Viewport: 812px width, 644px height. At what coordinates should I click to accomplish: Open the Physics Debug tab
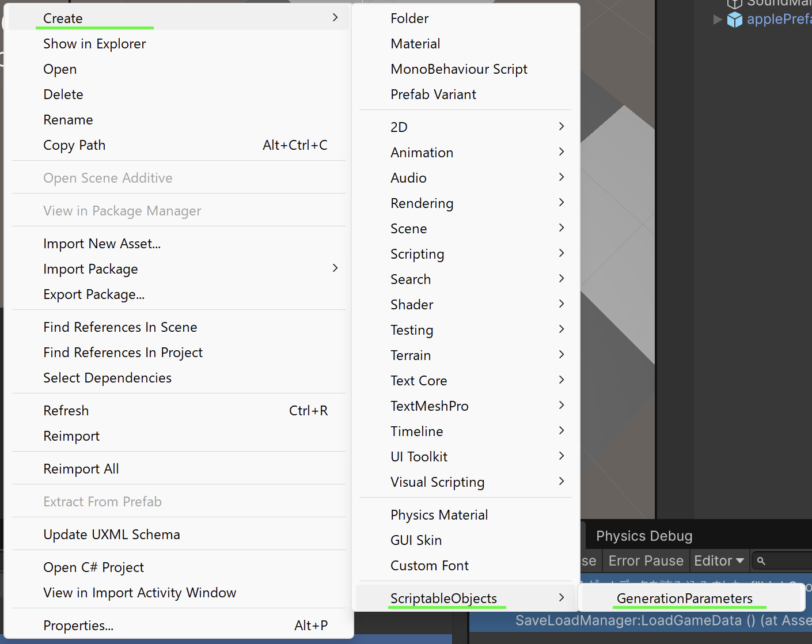644,536
